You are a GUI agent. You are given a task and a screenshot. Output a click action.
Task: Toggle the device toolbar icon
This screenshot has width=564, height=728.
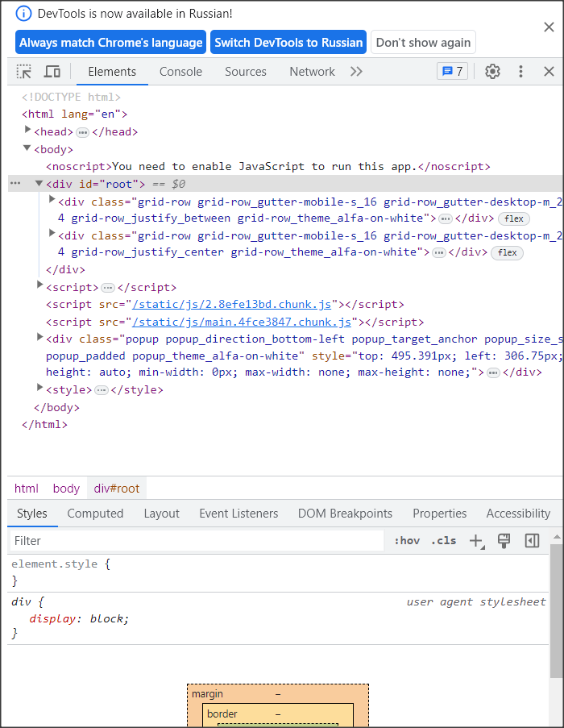(x=52, y=72)
